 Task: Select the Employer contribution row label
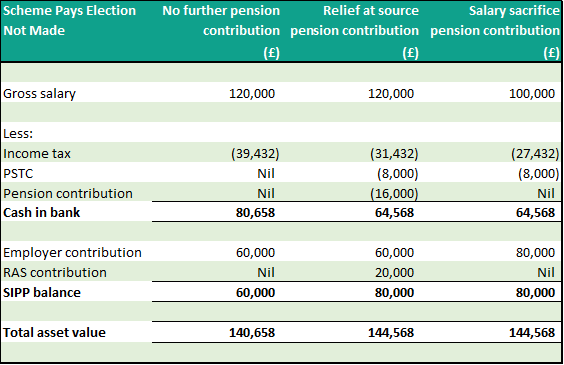[72, 253]
